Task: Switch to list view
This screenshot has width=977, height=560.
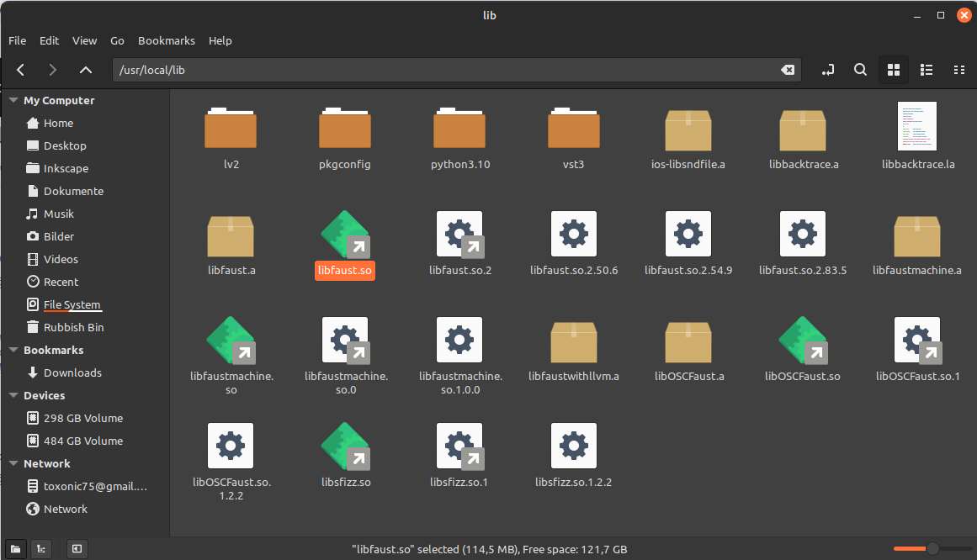Action: (x=926, y=70)
